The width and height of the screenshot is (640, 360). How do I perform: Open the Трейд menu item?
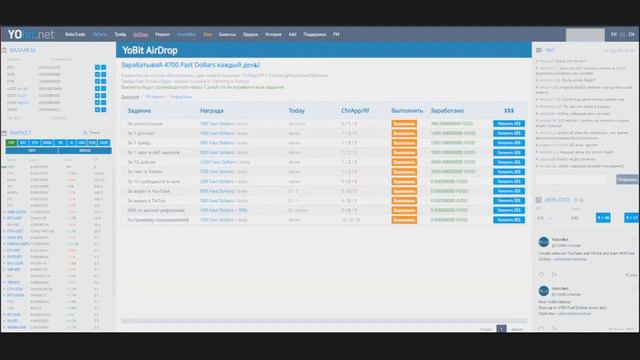(x=120, y=34)
